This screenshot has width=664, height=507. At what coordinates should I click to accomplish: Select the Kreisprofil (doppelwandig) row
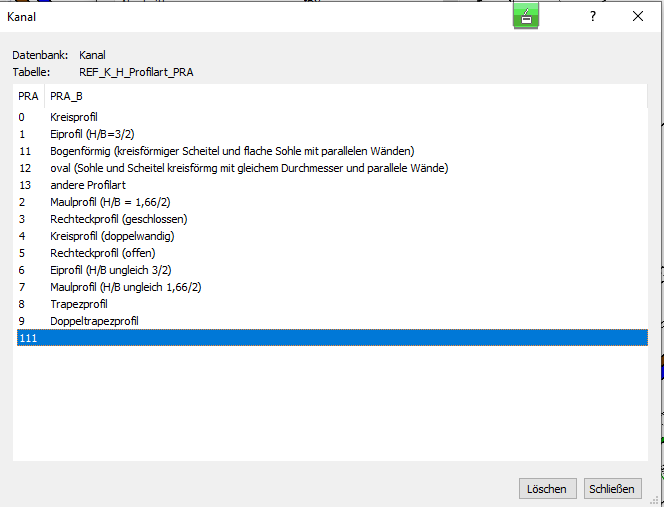(111, 236)
